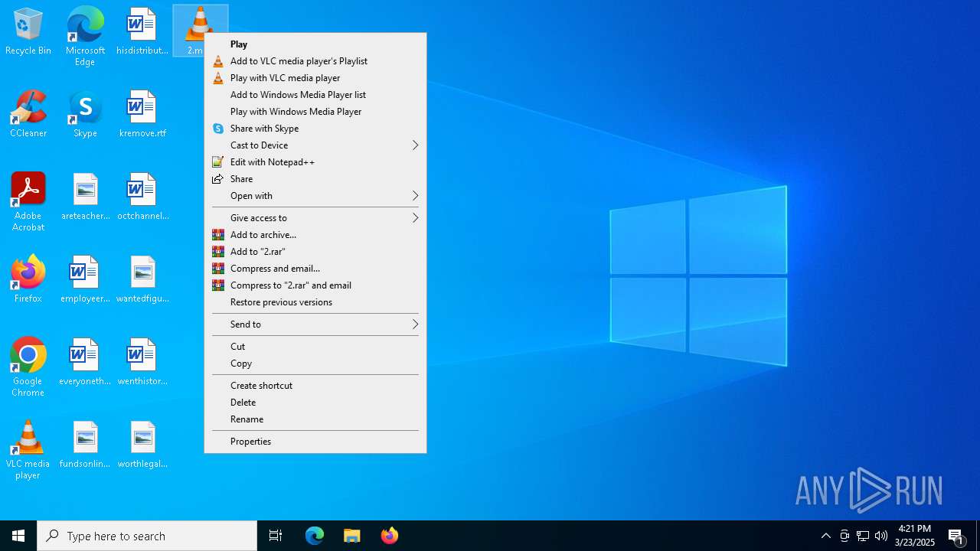Select the employeer... Word document icon

(85, 279)
